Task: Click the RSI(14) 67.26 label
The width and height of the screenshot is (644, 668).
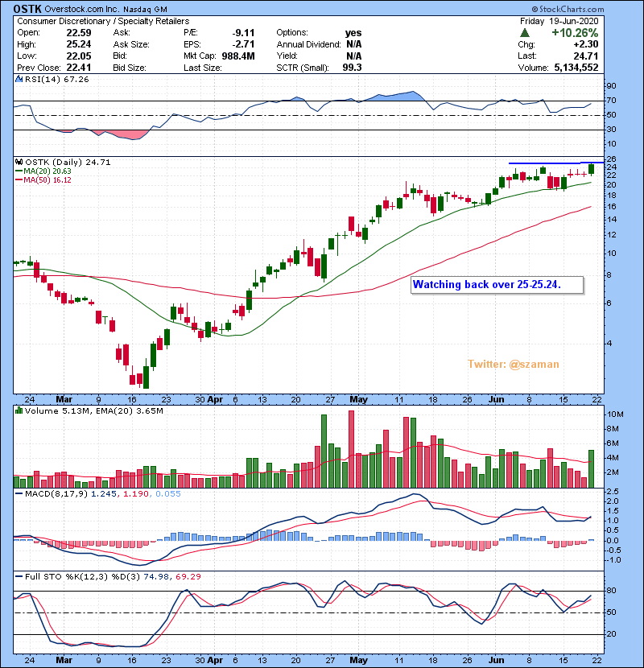Action: pyautogui.click(x=56, y=79)
